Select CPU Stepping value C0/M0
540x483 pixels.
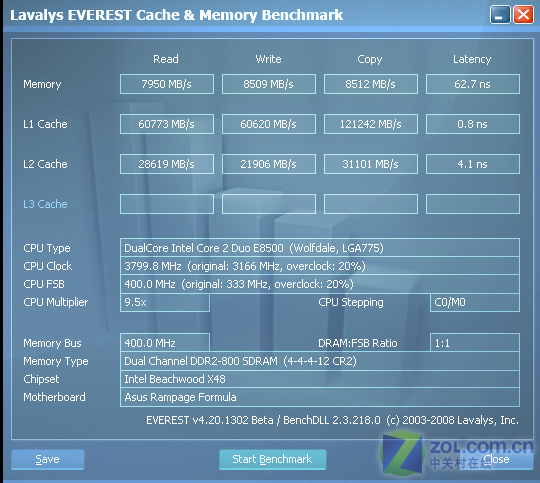(x=475, y=302)
